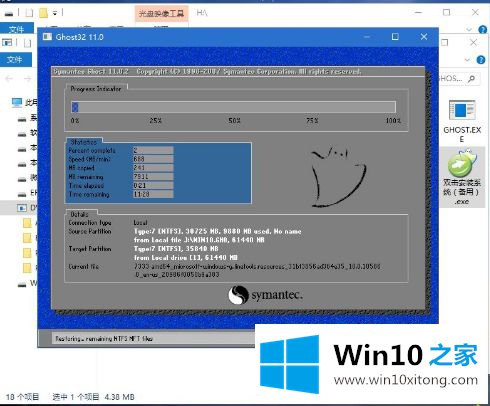Click the 'Symantec Ghost 11.0.2' copyright header
Image resolution: width=490 pixels, height=406 pixels.
207,71
